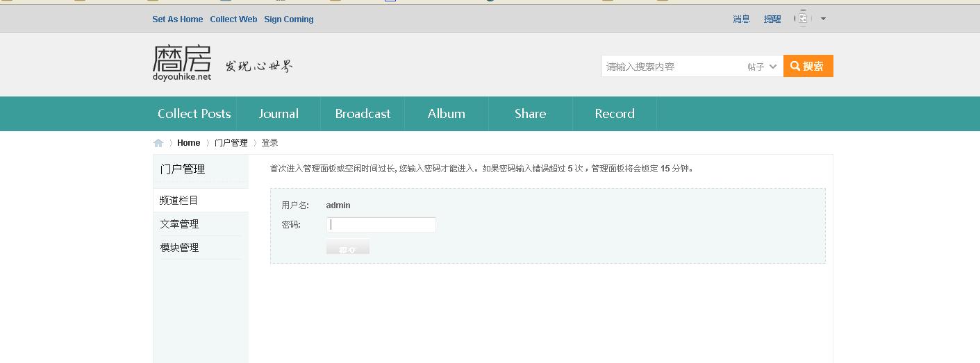Image resolution: width=980 pixels, height=363 pixels.
Task: Click the 提交 submit button
Action: tap(348, 247)
